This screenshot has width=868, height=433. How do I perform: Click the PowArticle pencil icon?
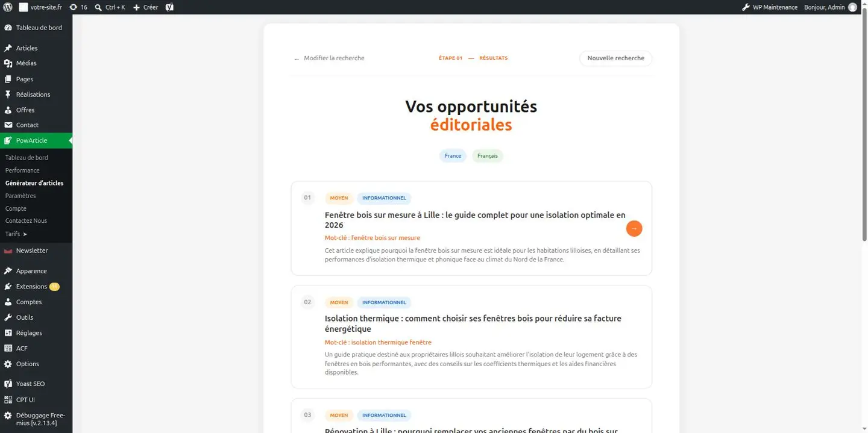[8, 140]
